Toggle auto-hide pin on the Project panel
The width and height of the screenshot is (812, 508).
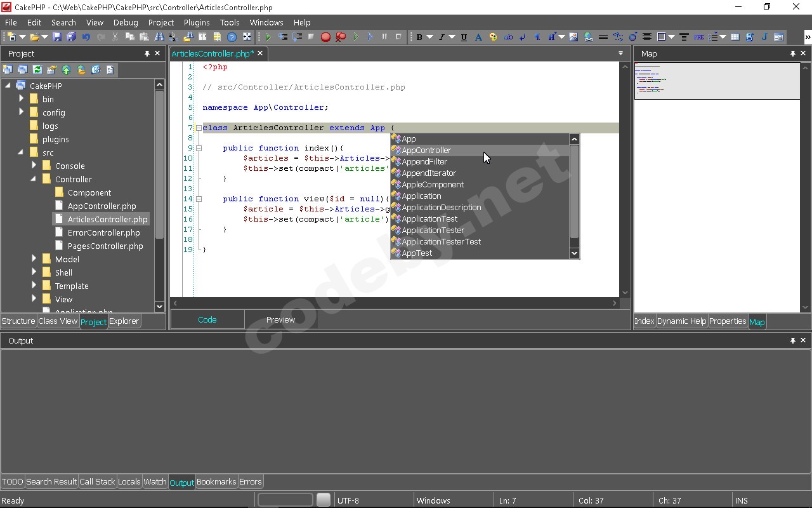(x=147, y=53)
